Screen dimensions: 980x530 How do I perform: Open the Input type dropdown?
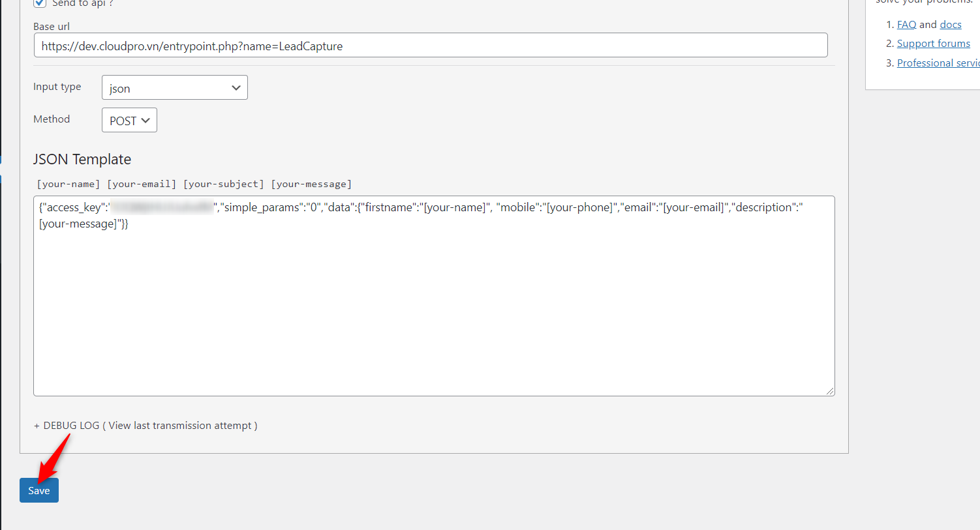click(174, 87)
